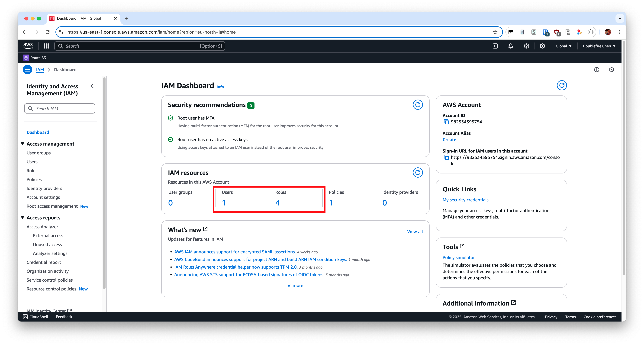This screenshot has height=345, width=644.
Task: Click the Roles count 4
Action: [277, 203]
